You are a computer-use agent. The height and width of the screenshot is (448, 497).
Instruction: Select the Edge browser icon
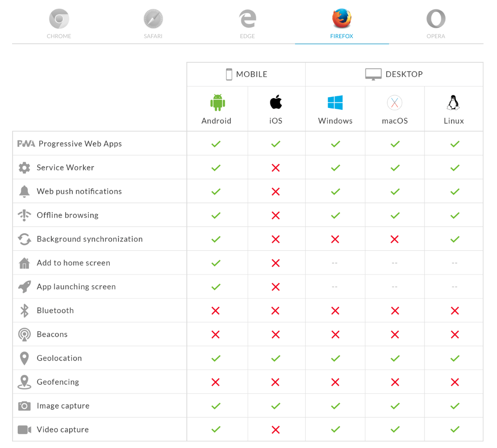(x=248, y=19)
